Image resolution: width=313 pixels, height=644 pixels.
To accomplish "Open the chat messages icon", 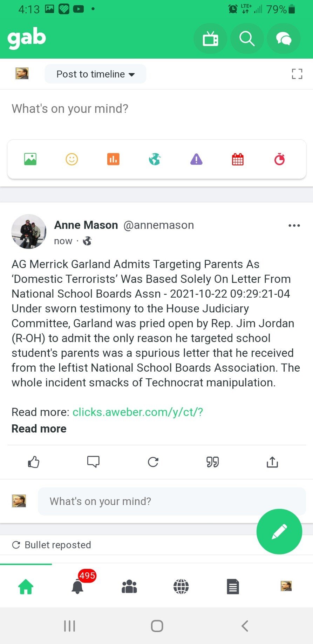I will click(284, 39).
